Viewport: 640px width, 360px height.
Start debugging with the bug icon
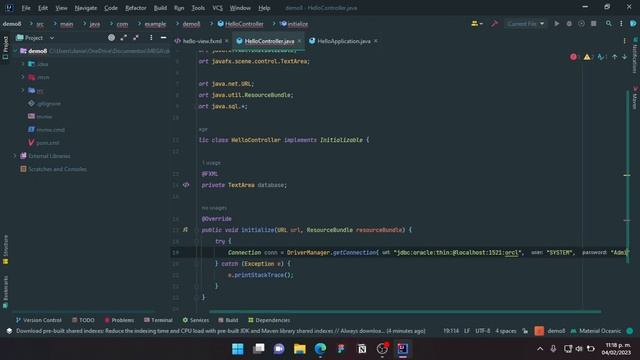569,24
